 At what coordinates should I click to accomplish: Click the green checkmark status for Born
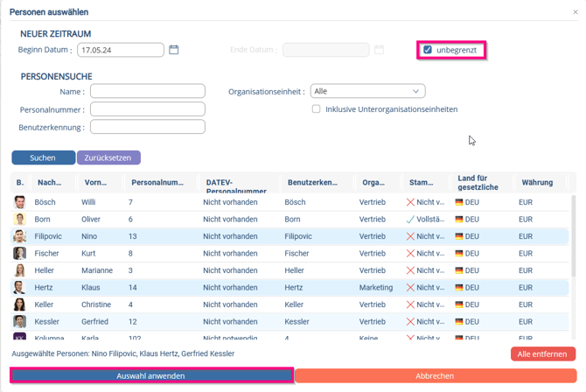(x=410, y=219)
